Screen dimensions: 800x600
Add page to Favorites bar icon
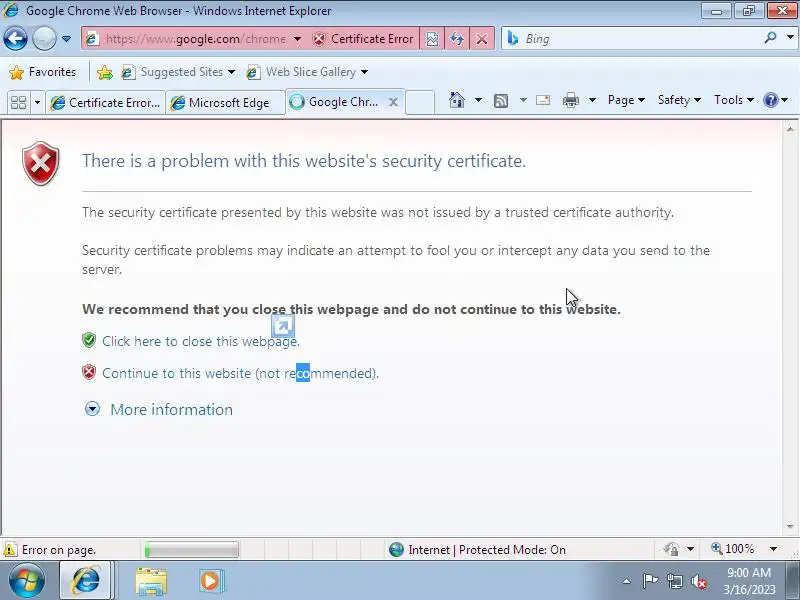tap(105, 72)
